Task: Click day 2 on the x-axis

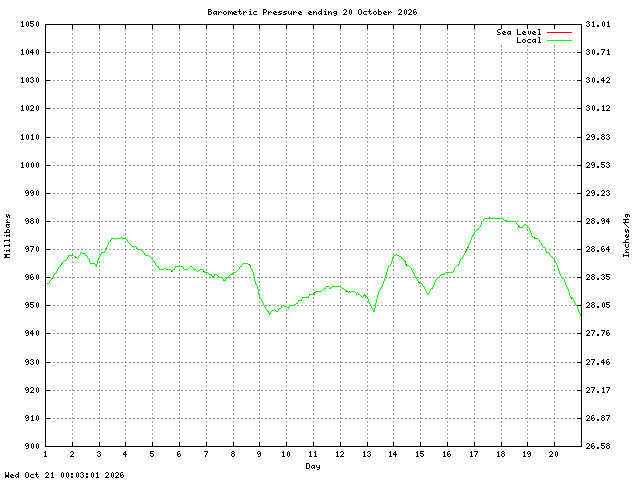Action: (72, 454)
